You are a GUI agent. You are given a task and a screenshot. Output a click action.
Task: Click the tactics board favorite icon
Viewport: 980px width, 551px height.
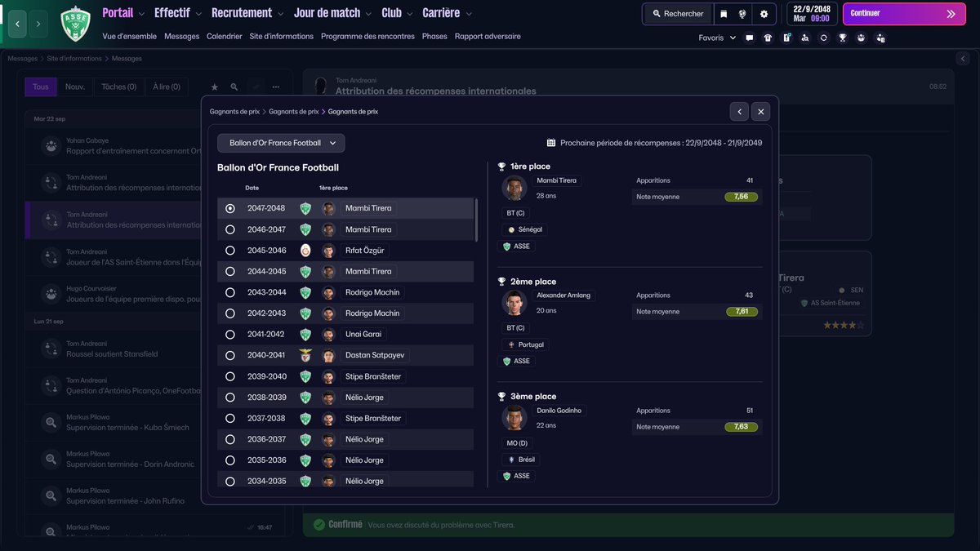click(786, 38)
